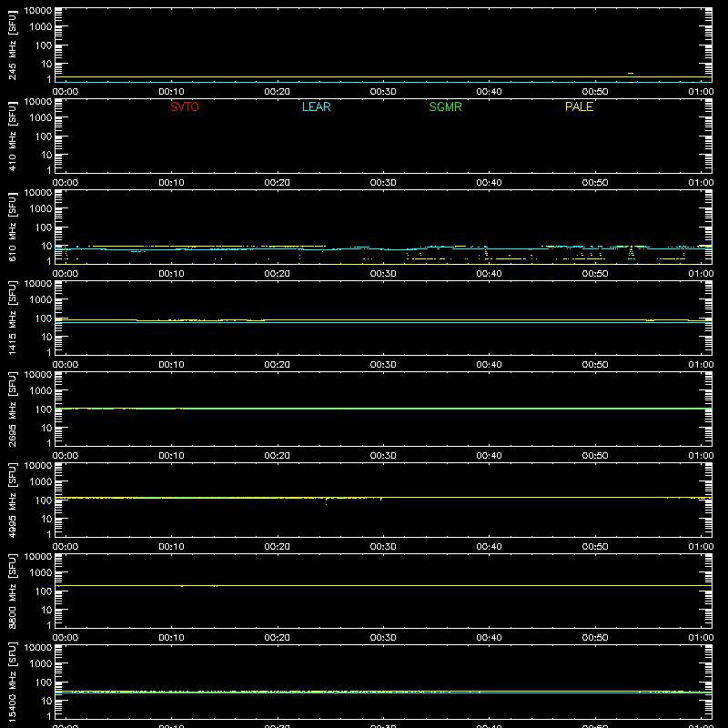728x728 pixels.
Task: Select the 8800 MHz [SFU] axis title
Action: click(x=12, y=591)
